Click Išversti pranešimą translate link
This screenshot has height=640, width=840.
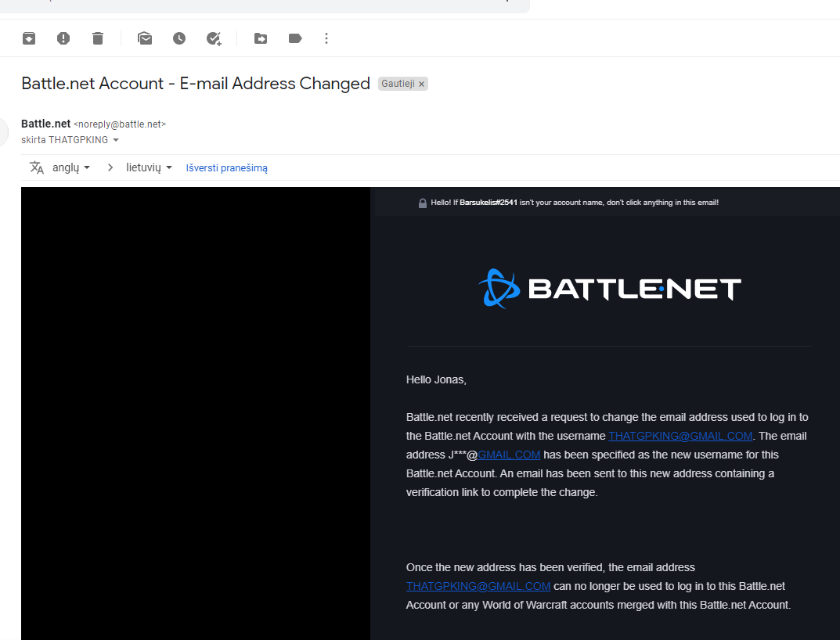[x=226, y=168]
